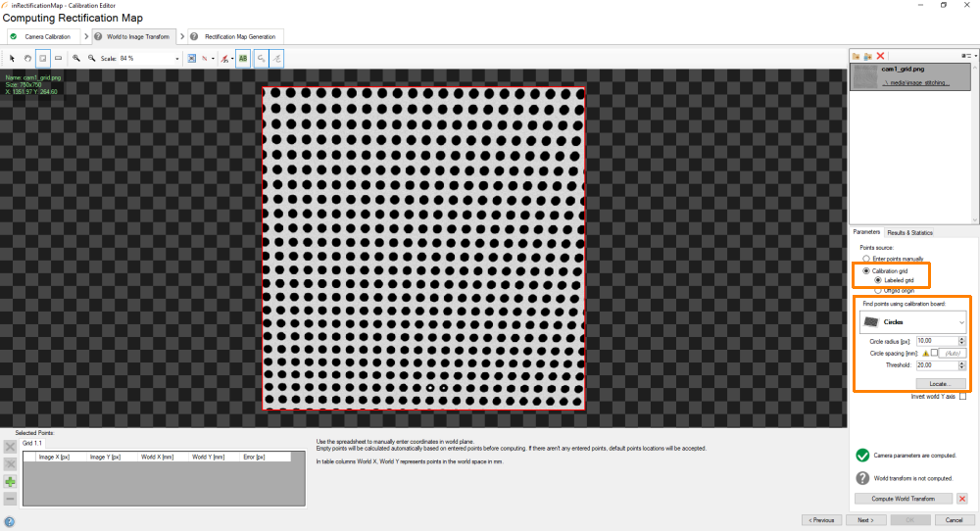Open the blue help question mark icon
The width and height of the screenshot is (980, 531).
coord(9,520)
